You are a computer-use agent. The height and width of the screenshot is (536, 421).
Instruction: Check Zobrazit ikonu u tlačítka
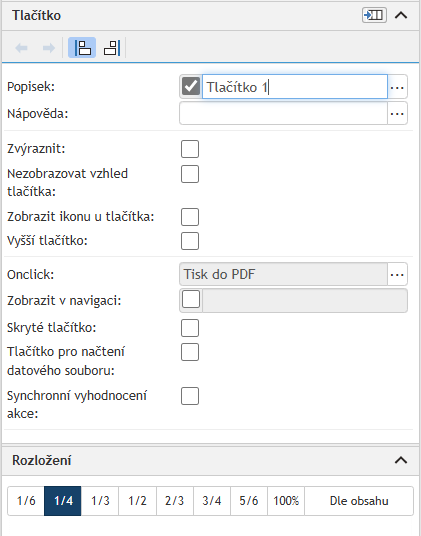click(190, 217)
